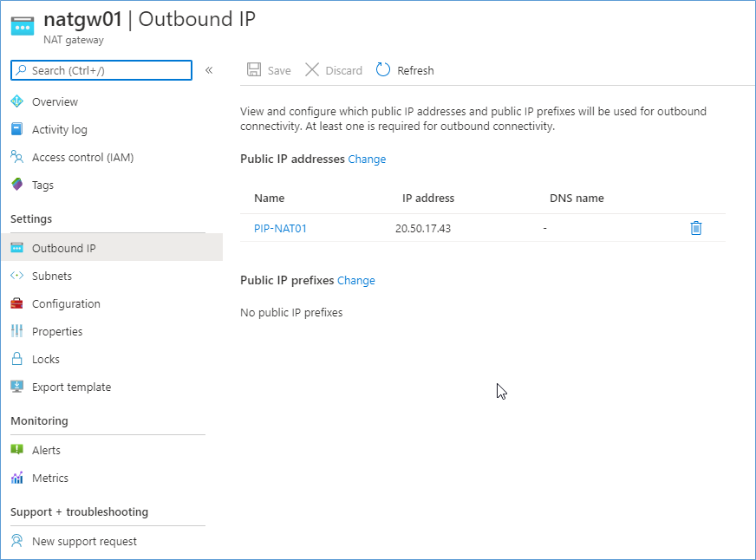The width and height of the screenshot is (756, 560).
Task: Open the Locks settings
Action: pos(46,360)
